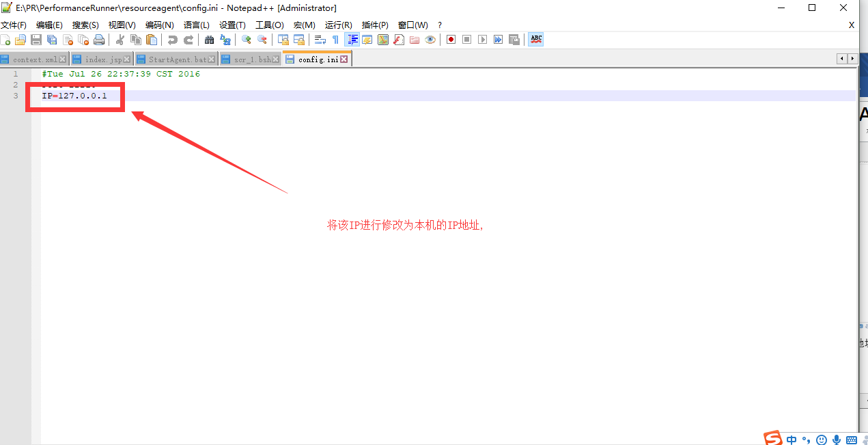Toggle the indent guide toolbar button
The width and height of the screenshot is (868, 445).
click(352, 40)
